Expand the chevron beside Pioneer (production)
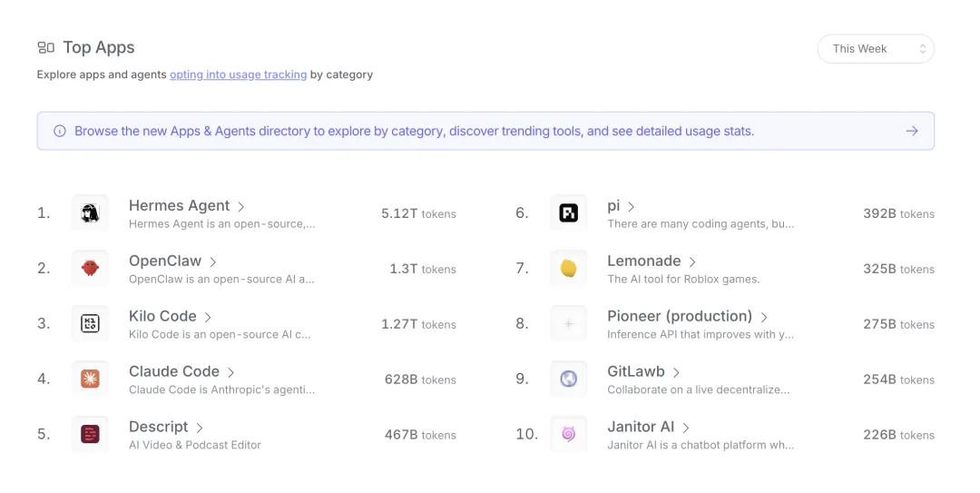The width and height of the screenshot is (980, 493). click(x=764, y=317)
